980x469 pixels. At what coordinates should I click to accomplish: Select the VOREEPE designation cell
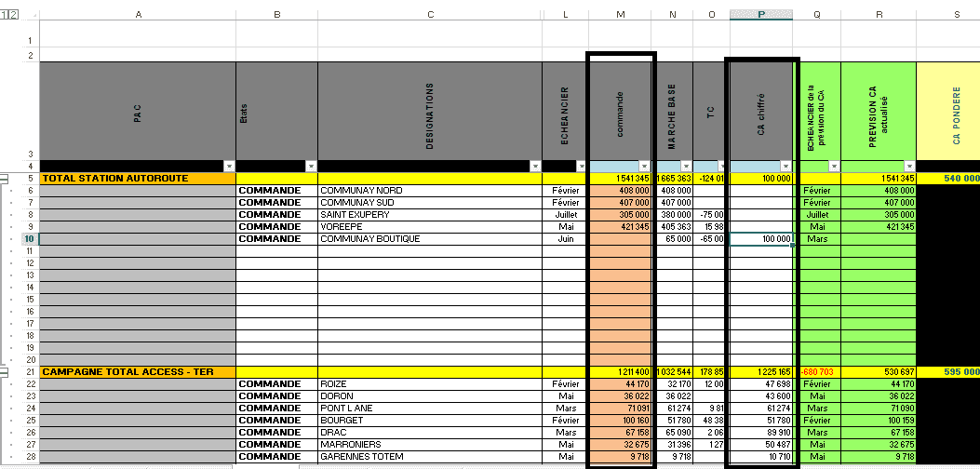click(x=430, y=227)
